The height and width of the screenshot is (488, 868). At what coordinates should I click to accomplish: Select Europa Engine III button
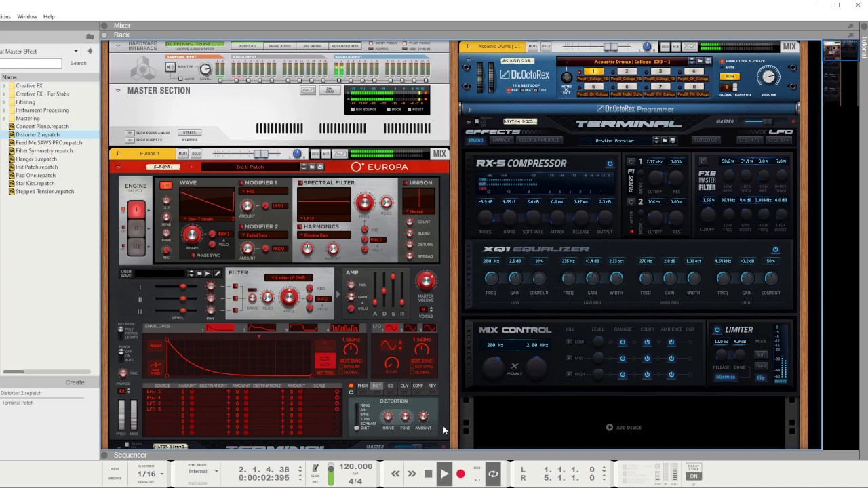click(136, 248)
